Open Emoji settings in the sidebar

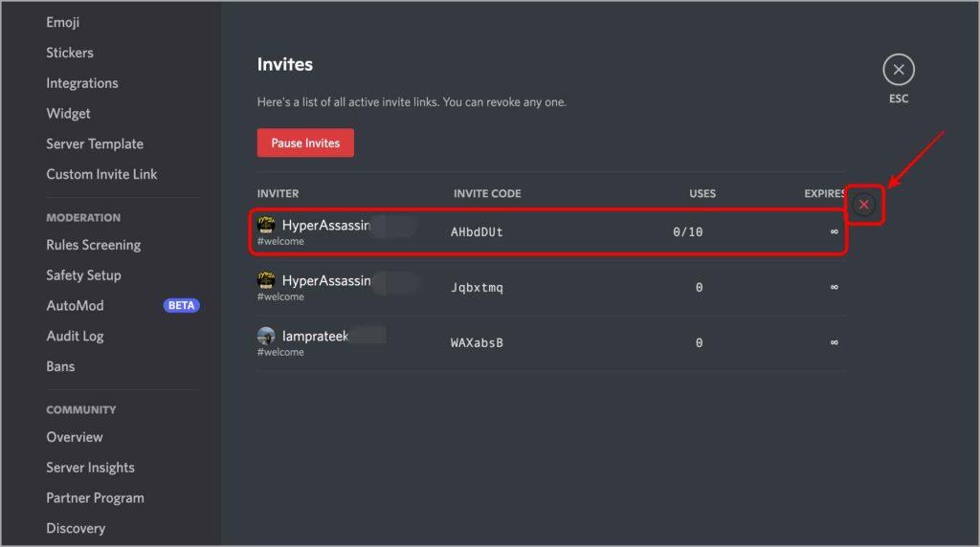click(x=62, y=23)
